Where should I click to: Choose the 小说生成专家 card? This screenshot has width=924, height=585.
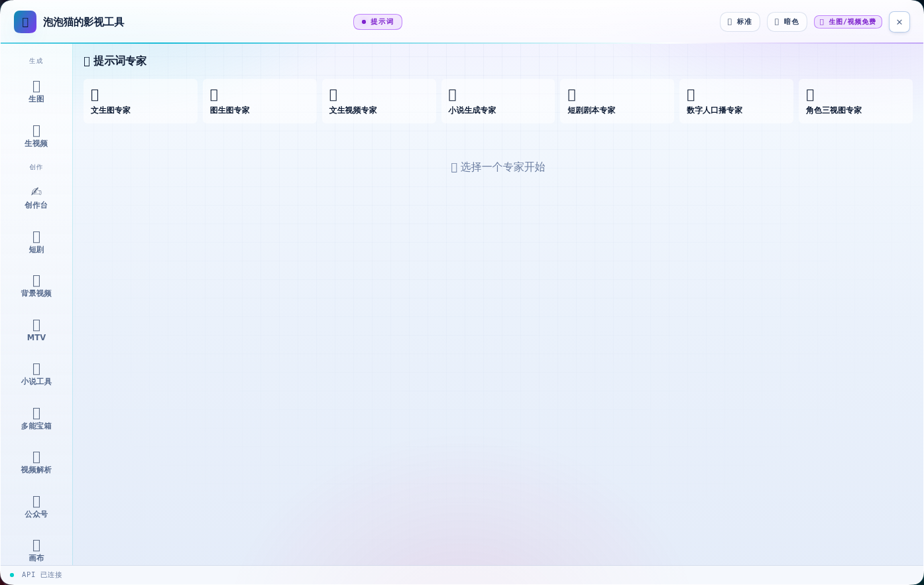[498, 101]
